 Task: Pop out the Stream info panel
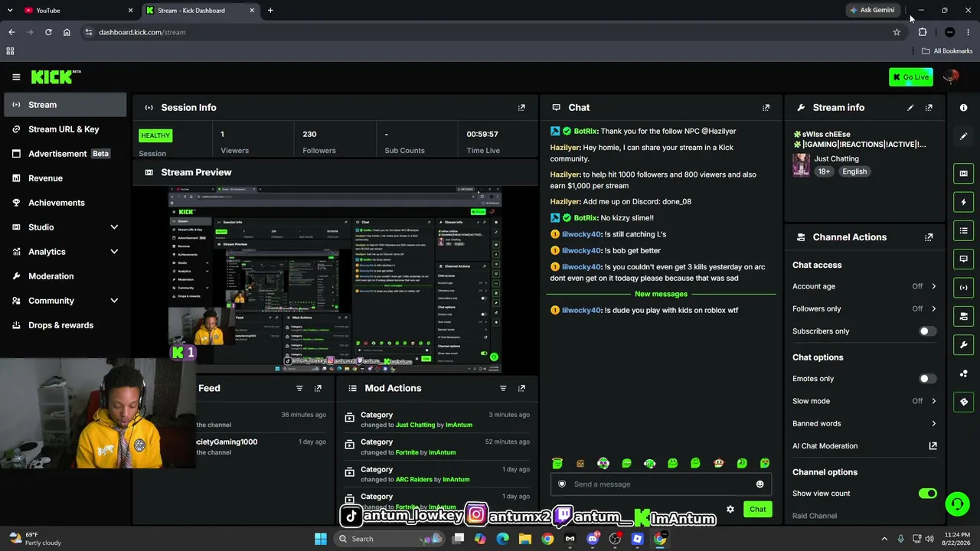[929, 108]
